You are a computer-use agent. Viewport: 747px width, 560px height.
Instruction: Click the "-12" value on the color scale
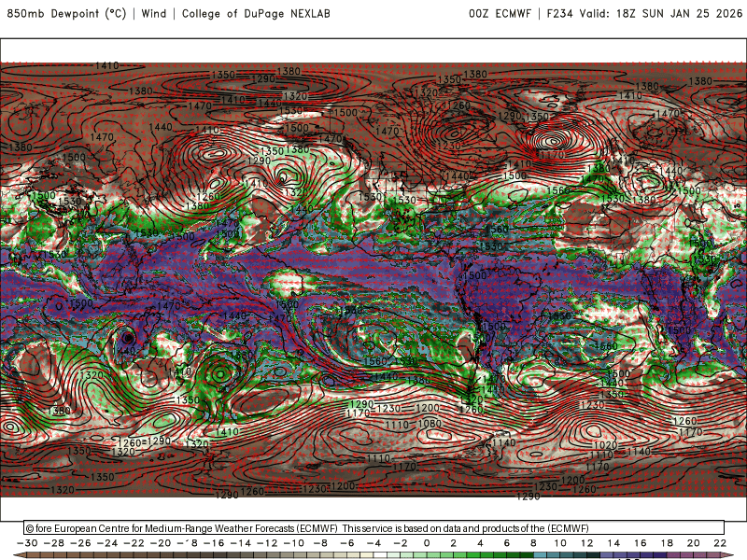tap(267, 543)
